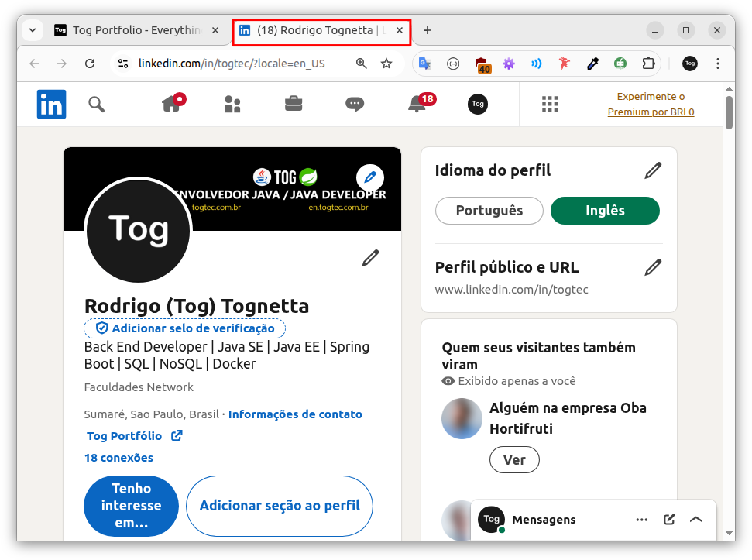The image size is (752, 560).
Task: Click the browser back arrow
Action: click(34, 64)
